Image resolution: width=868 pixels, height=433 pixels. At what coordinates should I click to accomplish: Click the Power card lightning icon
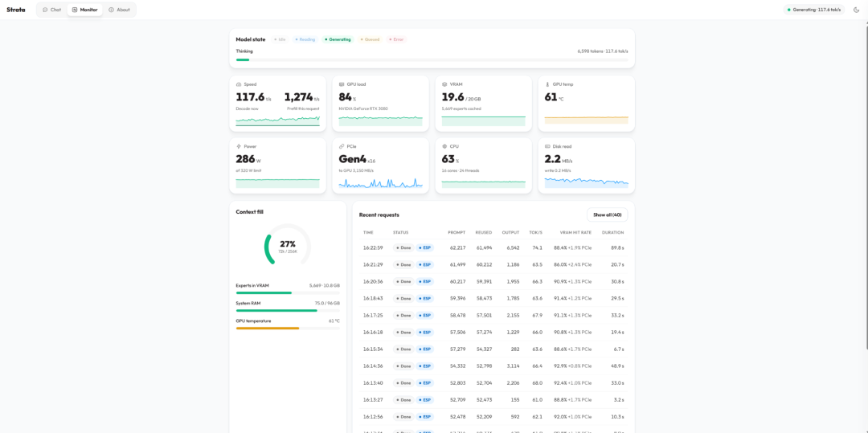pyautogui.click(x=239, y=146)
